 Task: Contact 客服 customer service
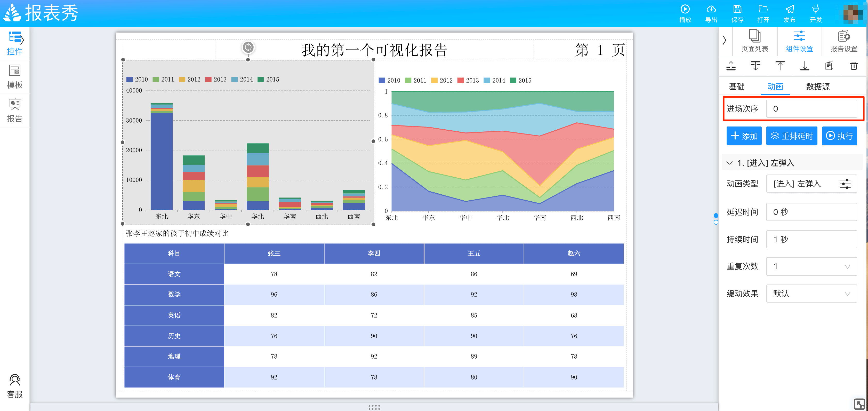pos(14,386)
